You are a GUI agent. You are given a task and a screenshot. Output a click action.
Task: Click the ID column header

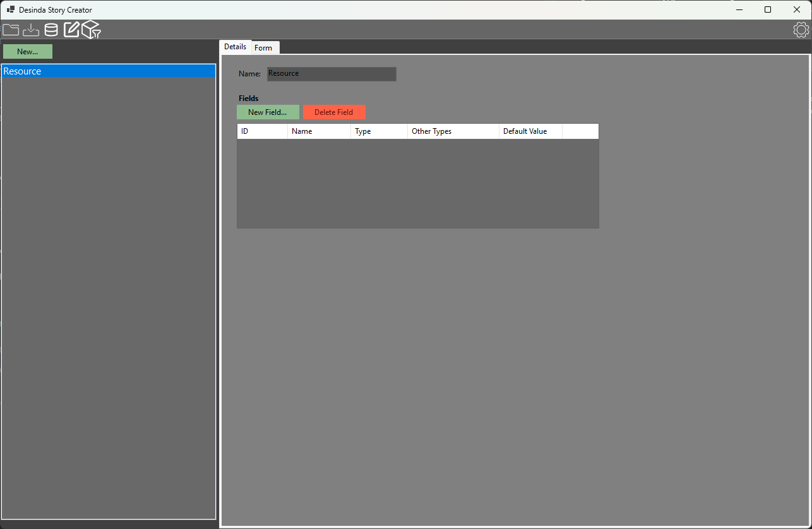(x=262, y=131)
